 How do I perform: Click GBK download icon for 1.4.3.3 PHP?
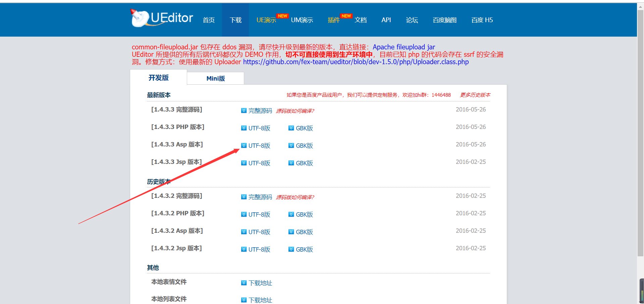tap(291, 128)
